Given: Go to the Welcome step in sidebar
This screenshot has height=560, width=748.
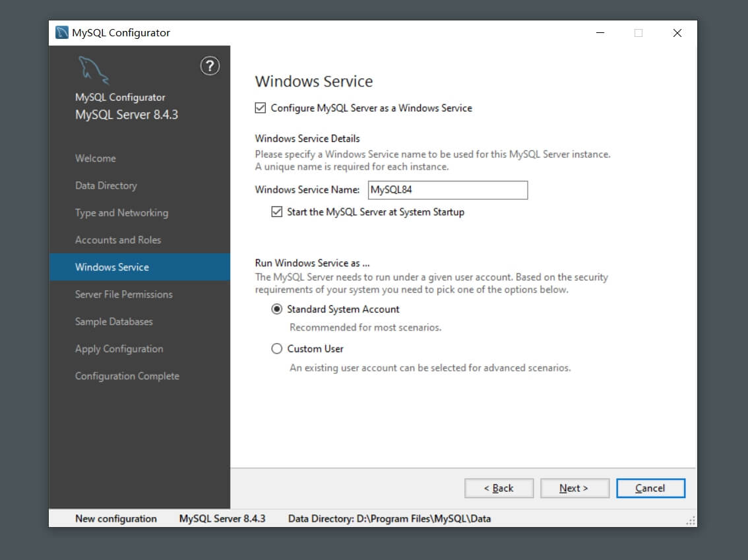Looking at the screenshot, I should pyautogui.click(x=139, y=158).
